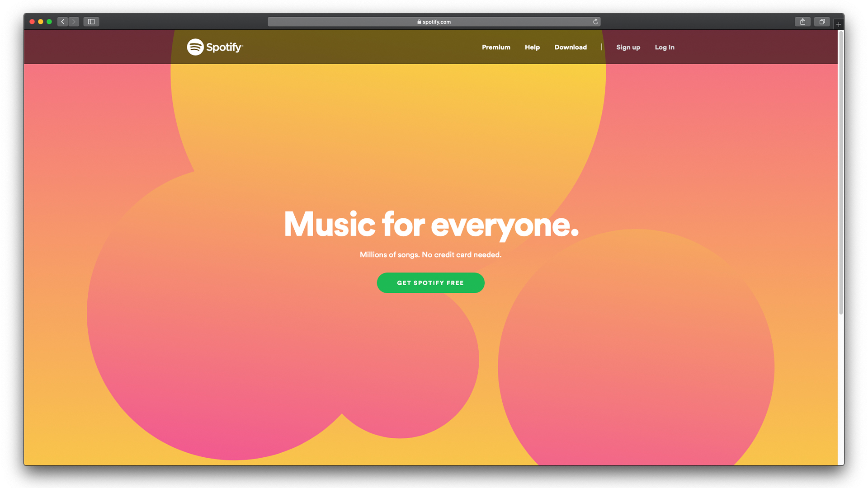Click the Spotify logo in the header

tap(215, 47)
